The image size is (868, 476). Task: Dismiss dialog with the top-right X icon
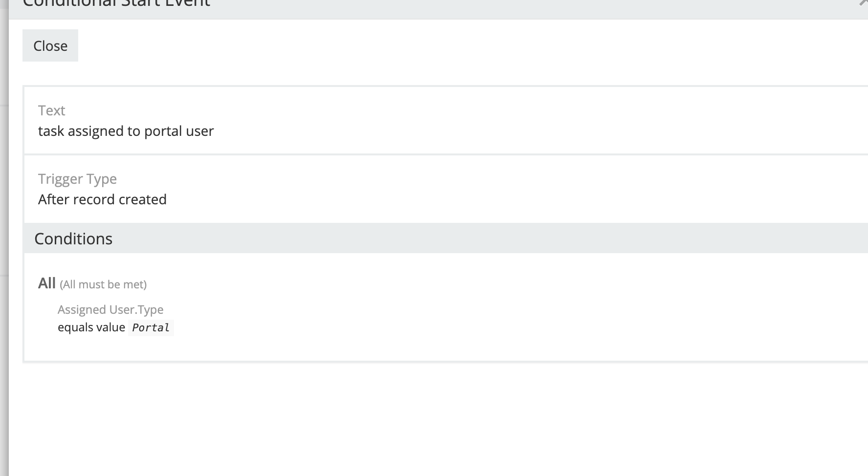864,2
